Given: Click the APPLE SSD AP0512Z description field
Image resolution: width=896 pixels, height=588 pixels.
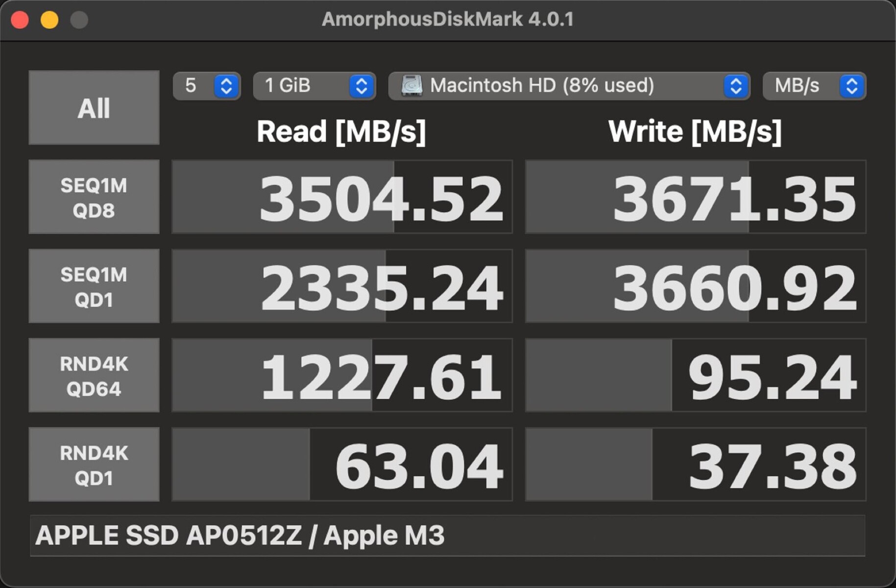Looking at the screenshot, I should (x=447, y=535).
